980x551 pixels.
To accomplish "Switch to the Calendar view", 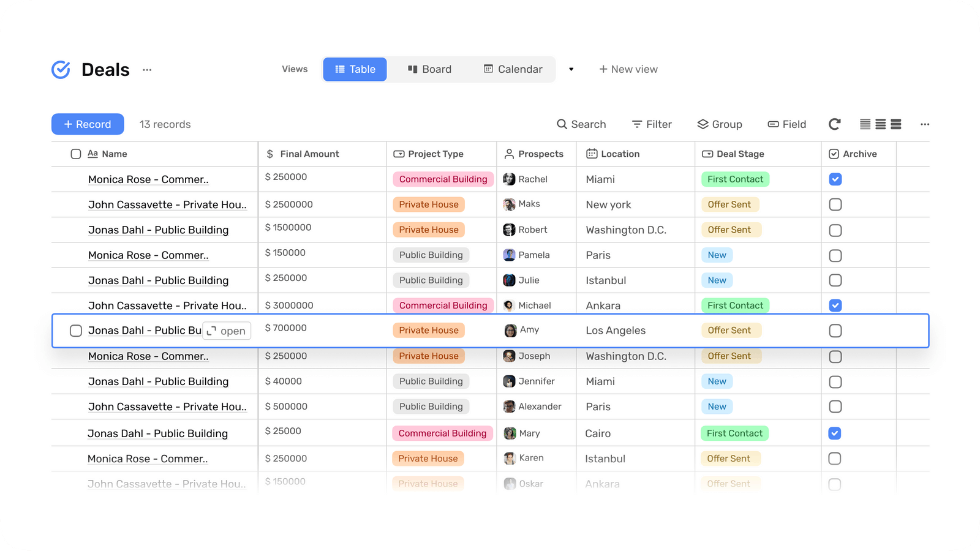I will (513, 69).
